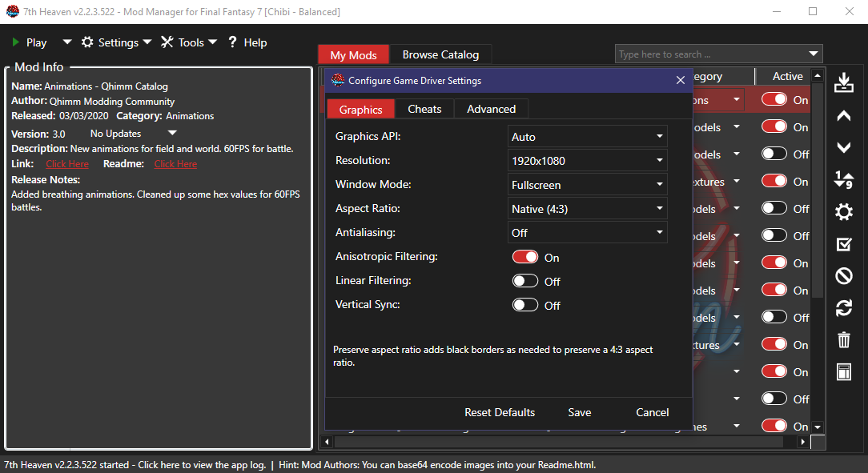Click author text 'Qhimm Modding Community'
The image size is (868, 473).
click(112, 101)
